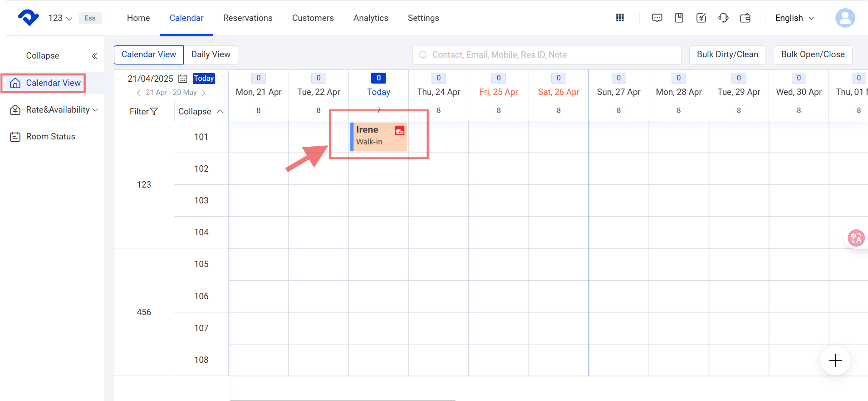Select the Calendar View toggle button
This screenshot has width=868, height=401.
[148, 54]
